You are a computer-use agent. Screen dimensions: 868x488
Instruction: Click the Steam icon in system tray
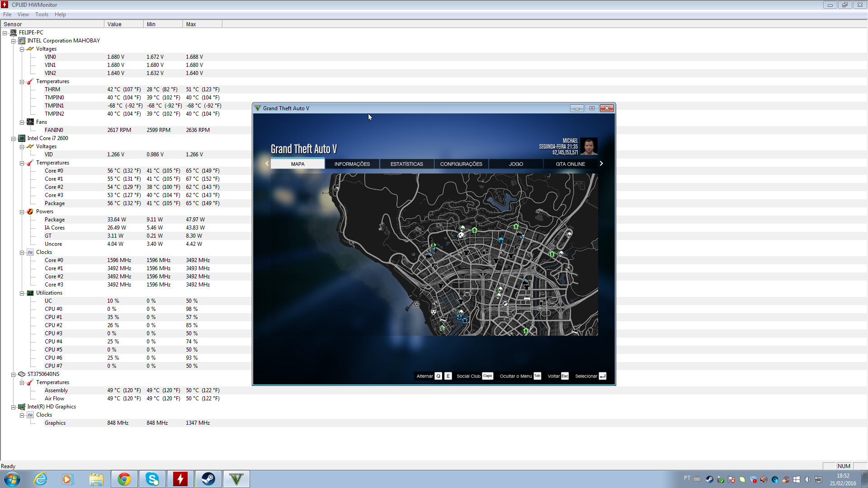point(710,479)
